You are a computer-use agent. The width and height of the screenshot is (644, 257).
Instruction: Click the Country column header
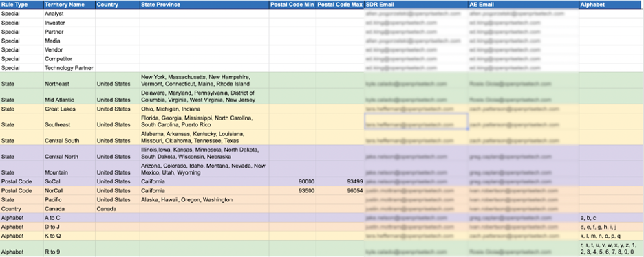(x=118, y=5)
